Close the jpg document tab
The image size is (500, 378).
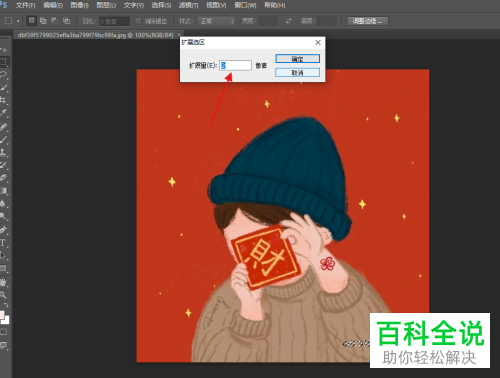[179, 34]
